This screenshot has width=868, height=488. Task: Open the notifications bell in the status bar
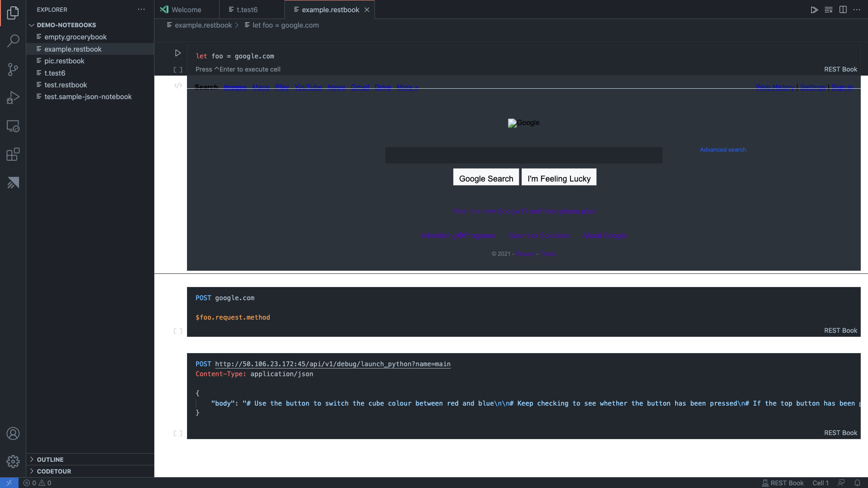tap(857, 483)
